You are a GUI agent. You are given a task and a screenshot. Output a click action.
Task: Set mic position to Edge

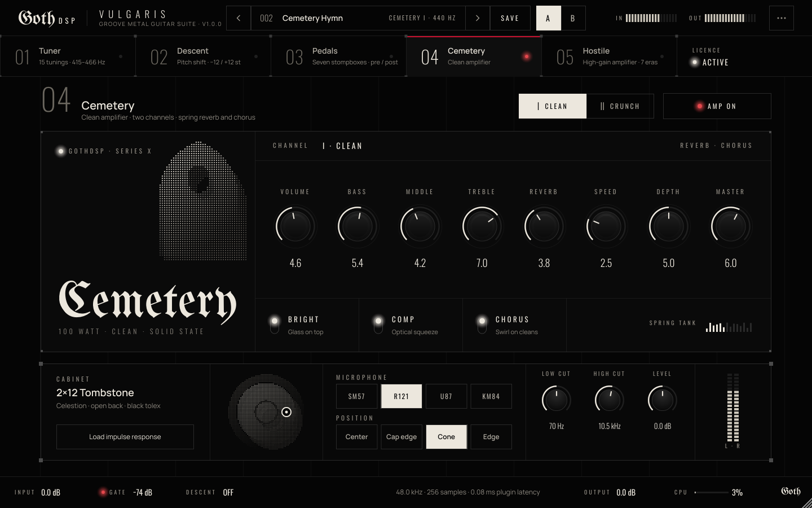[x=491, y=437]
